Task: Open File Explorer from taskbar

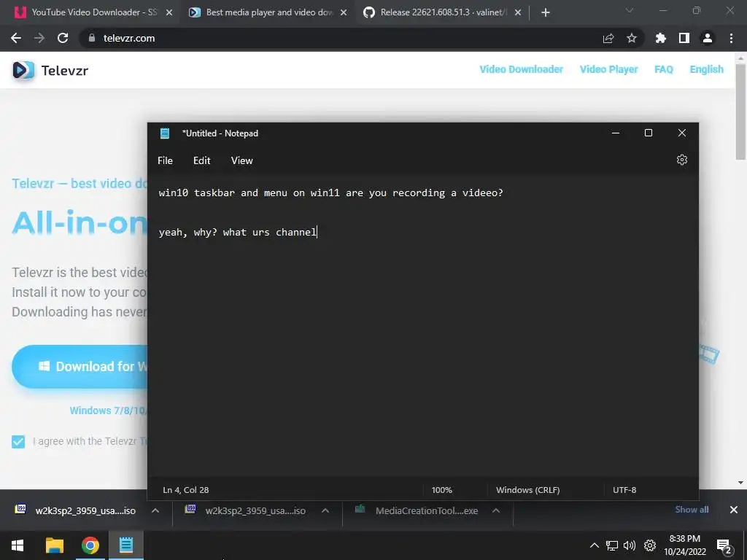Action: coord(54,545)
